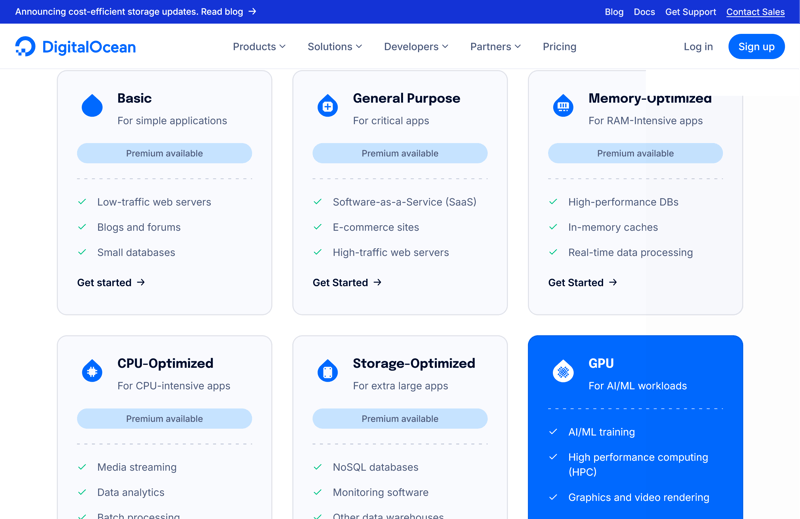
Task: Select Premium available badge under General Purpose
Action: (400, 154)
